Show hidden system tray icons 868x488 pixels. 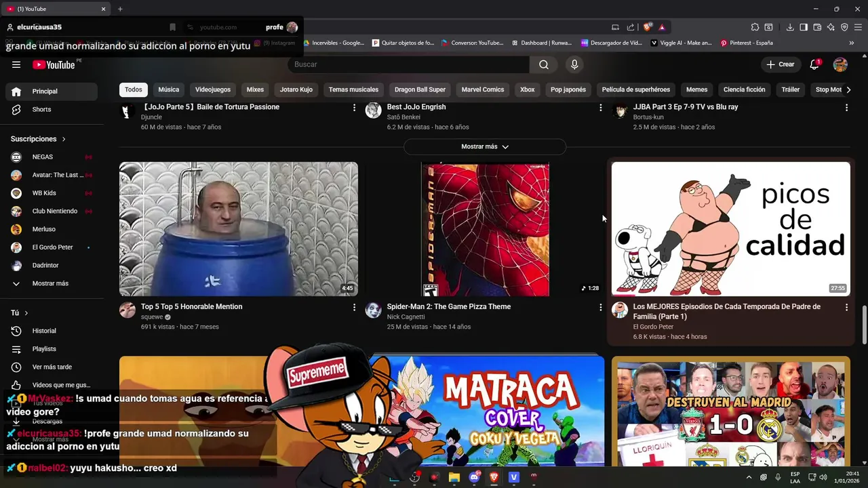point(749,477)
